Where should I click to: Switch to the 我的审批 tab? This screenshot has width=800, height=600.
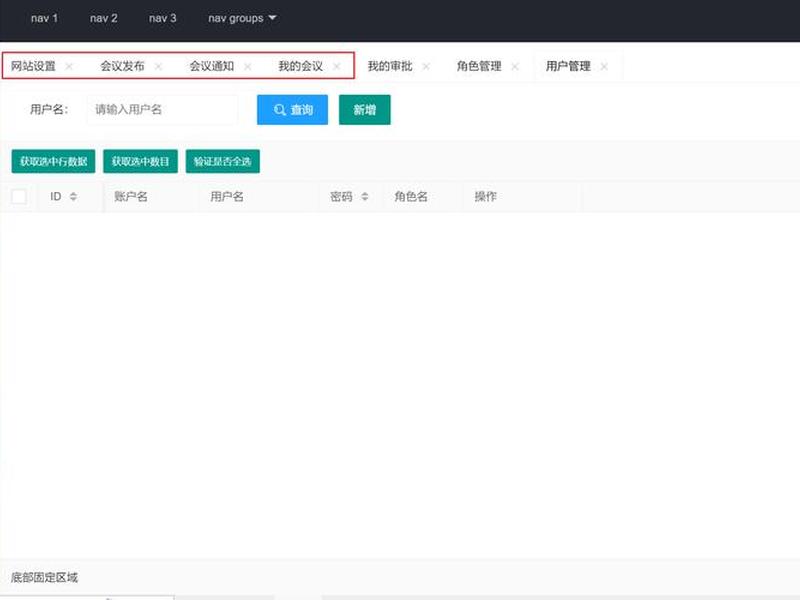click(390, 66)
